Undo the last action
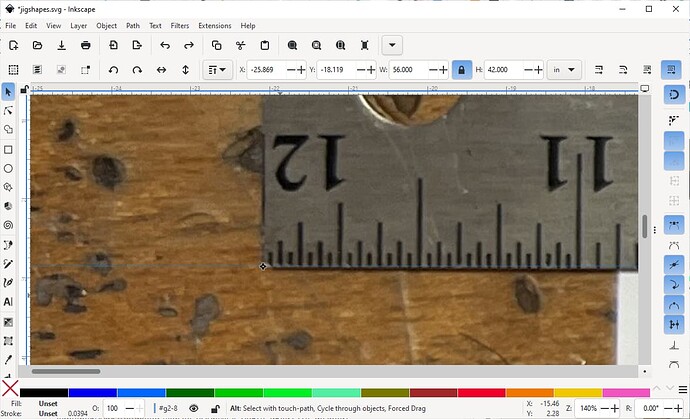 pos(165,45)
